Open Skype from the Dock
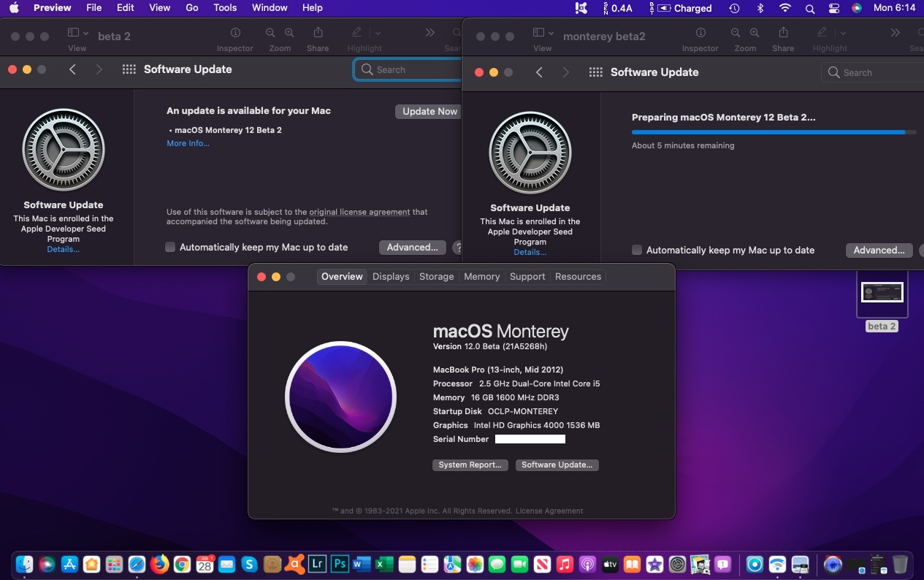Image resolution: width=924 pixels, height=580 pixels. click(x=250, y=564)
